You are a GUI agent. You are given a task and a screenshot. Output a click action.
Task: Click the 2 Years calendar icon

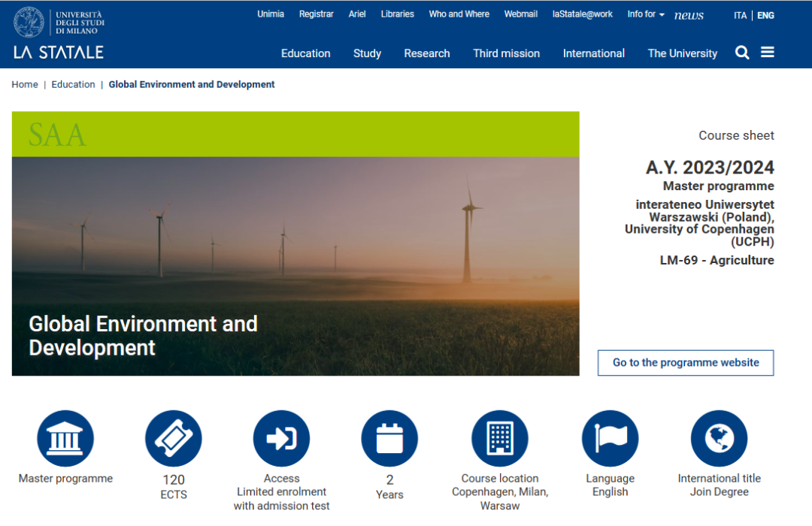point(389,439)
